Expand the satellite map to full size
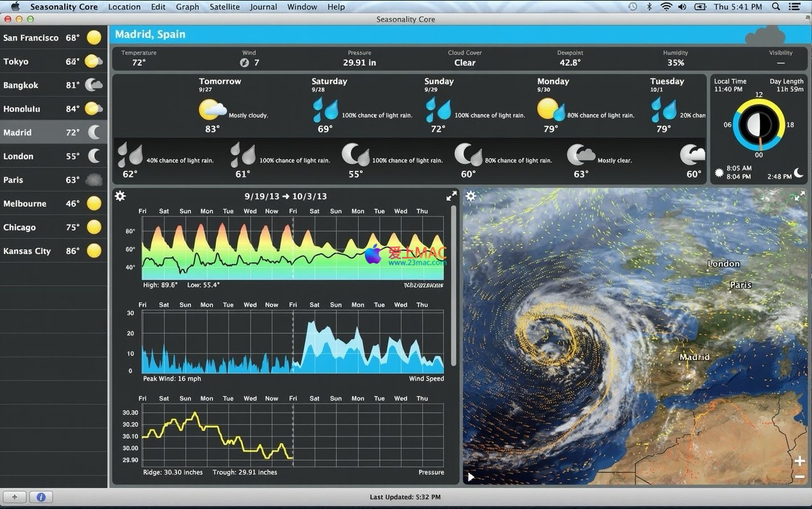The height and width of the screenshot is (509, 812). (800, 196)
